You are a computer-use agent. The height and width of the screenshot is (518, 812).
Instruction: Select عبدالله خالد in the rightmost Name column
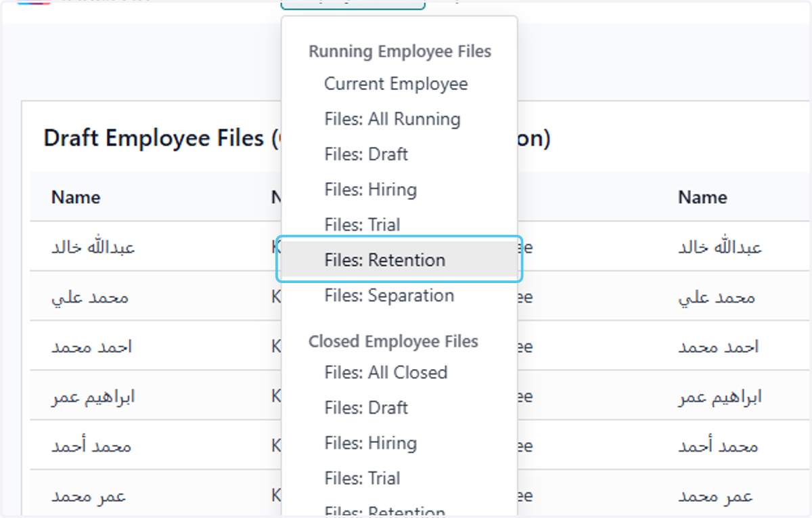click(720, 247)
